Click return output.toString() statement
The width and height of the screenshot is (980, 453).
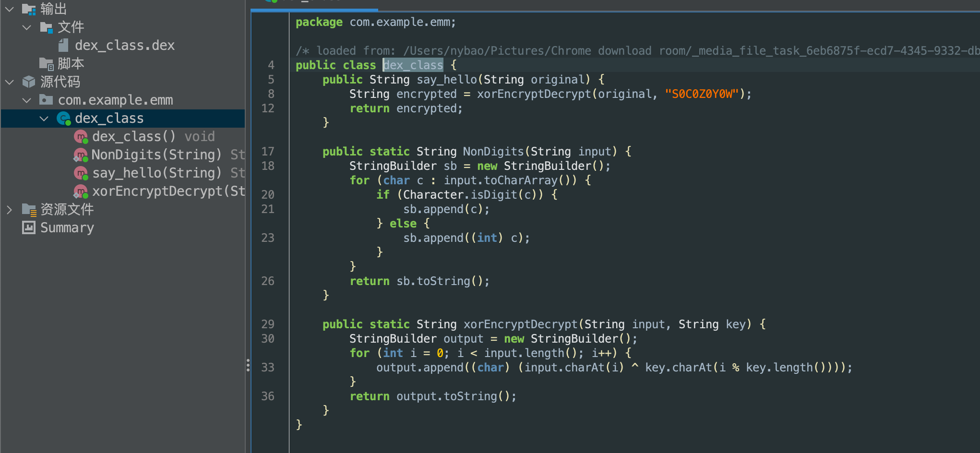pos(433,396)
